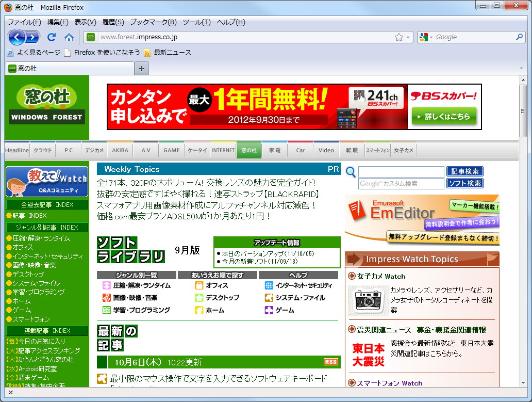Viewport: 532px width, 402px height.
Task: Select the purple clover icon for ゲーム
Action: [270, 310]
